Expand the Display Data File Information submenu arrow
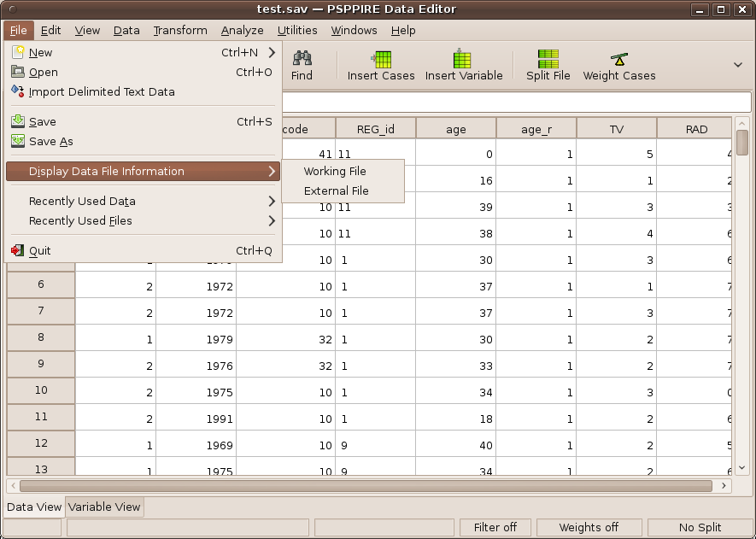756x539 pixels. pos(272,171)
